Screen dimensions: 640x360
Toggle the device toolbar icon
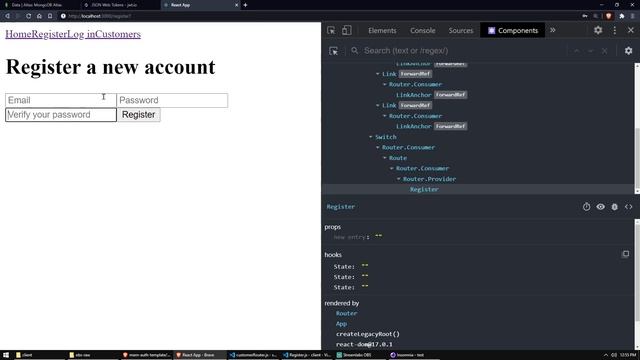(x=347, y=31)
